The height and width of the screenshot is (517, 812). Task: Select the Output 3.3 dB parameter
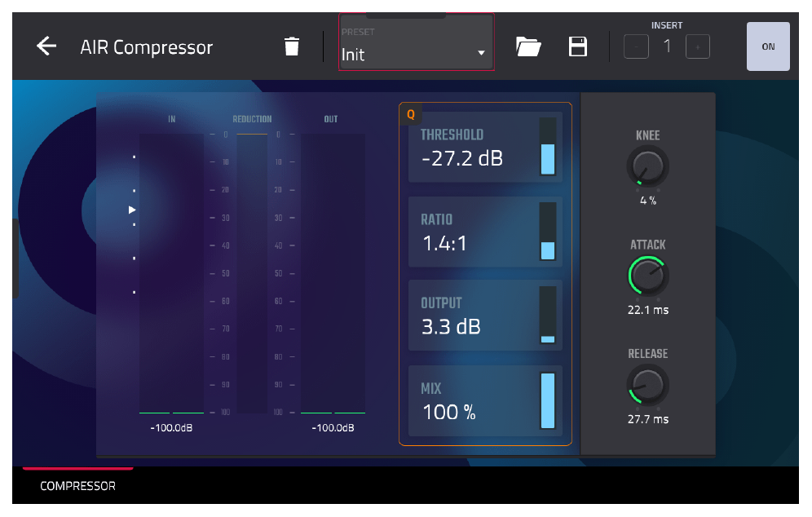pyautogui.click(x=485, y=316)
